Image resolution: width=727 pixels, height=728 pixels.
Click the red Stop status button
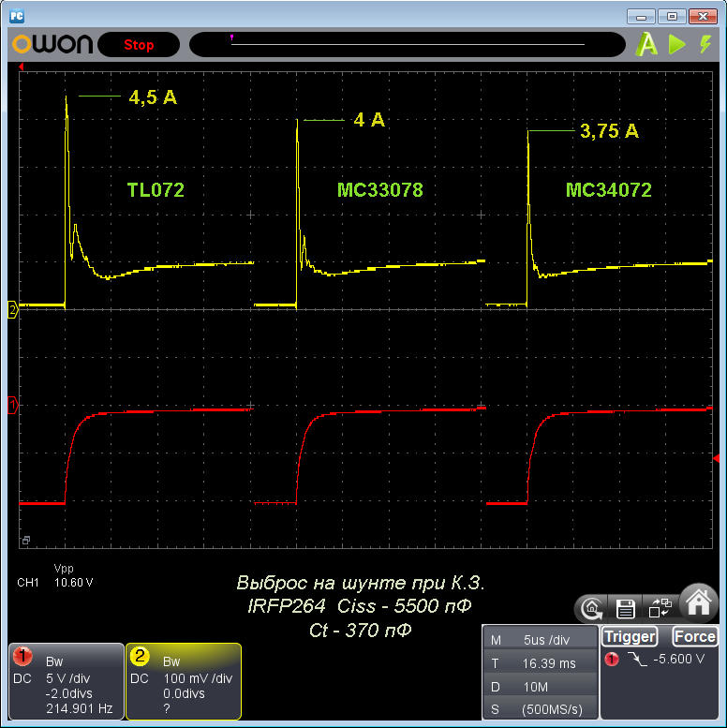point(139,45)
